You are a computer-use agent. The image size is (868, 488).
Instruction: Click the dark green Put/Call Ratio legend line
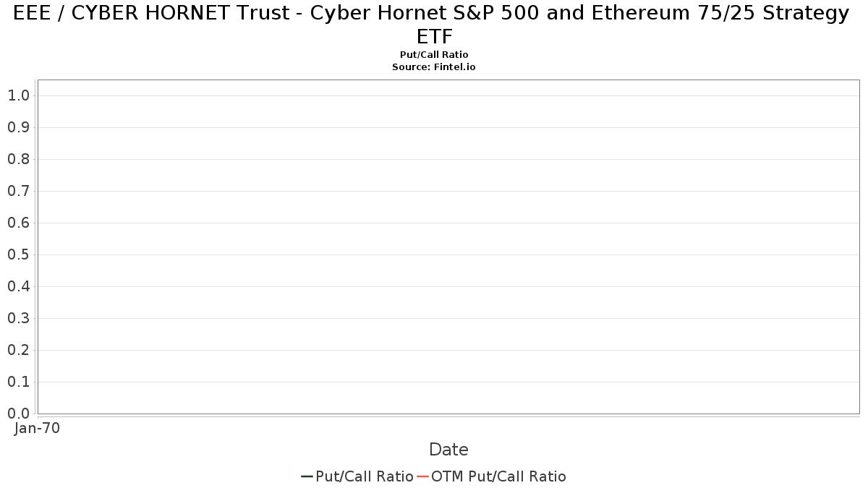307,476
